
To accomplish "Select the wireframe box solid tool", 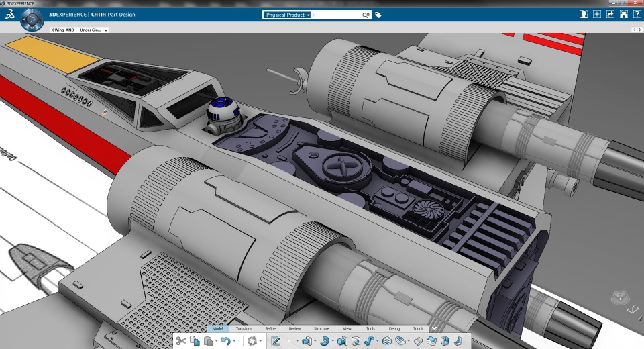I will click(x=387, y=341).
